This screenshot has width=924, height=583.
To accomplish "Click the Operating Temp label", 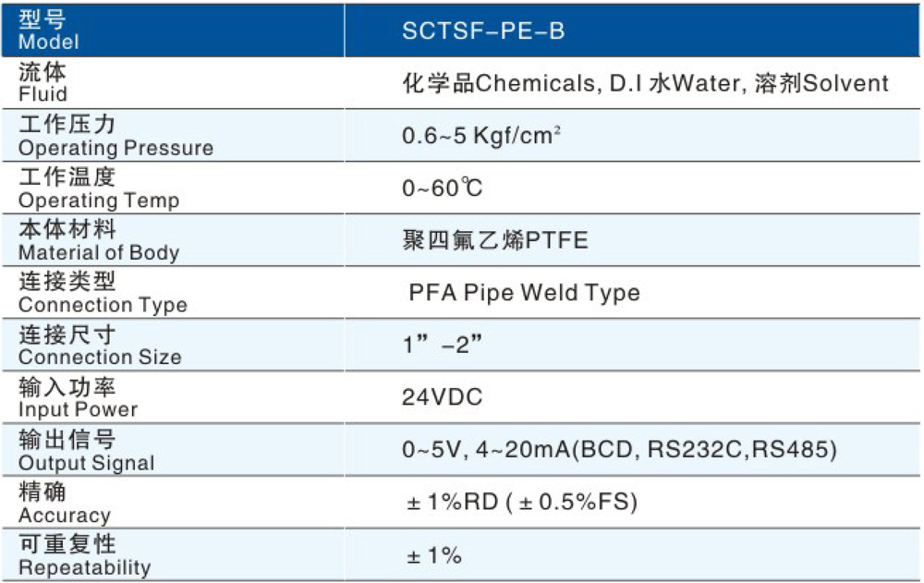I will tap(99, 188).
